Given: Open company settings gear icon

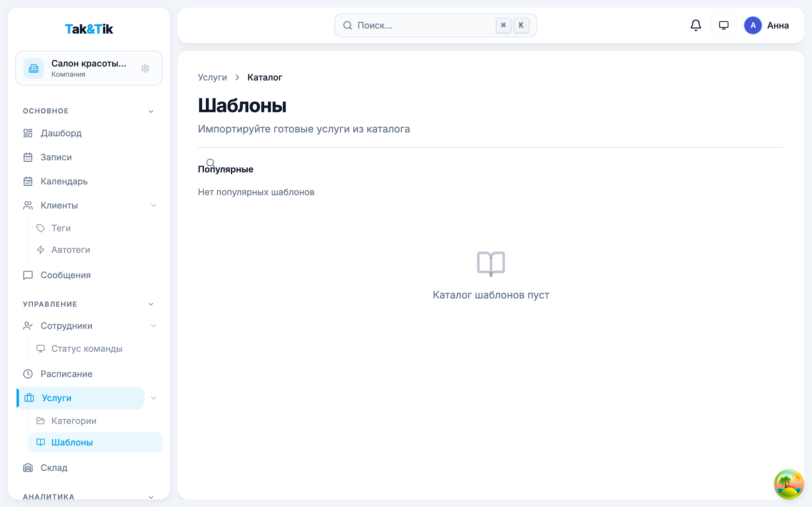Looking at the screenshot, I should click(x=145, y=68).
